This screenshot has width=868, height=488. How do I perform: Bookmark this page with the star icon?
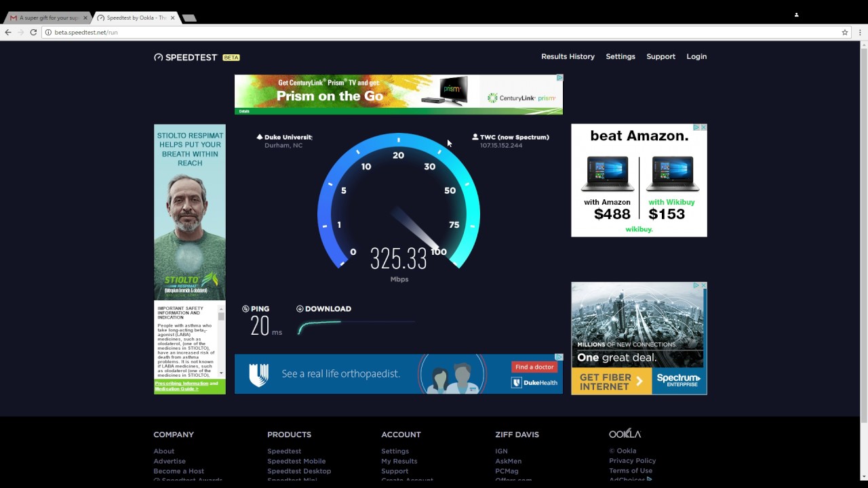click(844, 32)
